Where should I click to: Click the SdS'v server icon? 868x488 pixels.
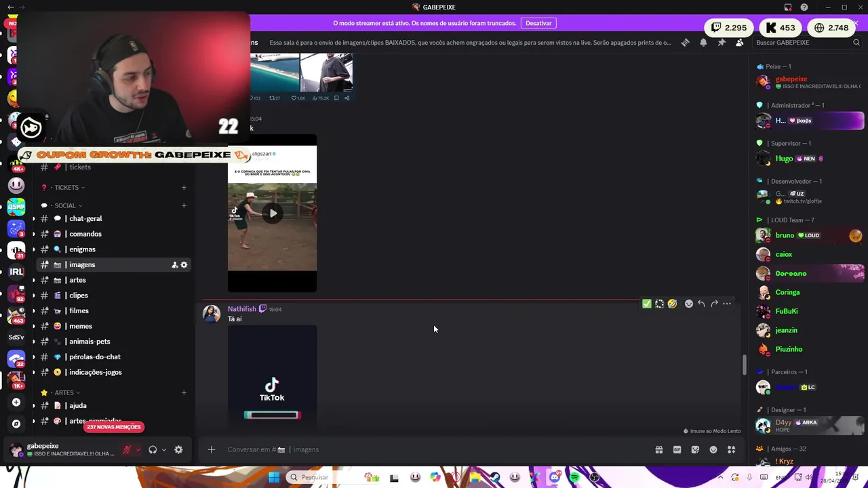point(16,337)
